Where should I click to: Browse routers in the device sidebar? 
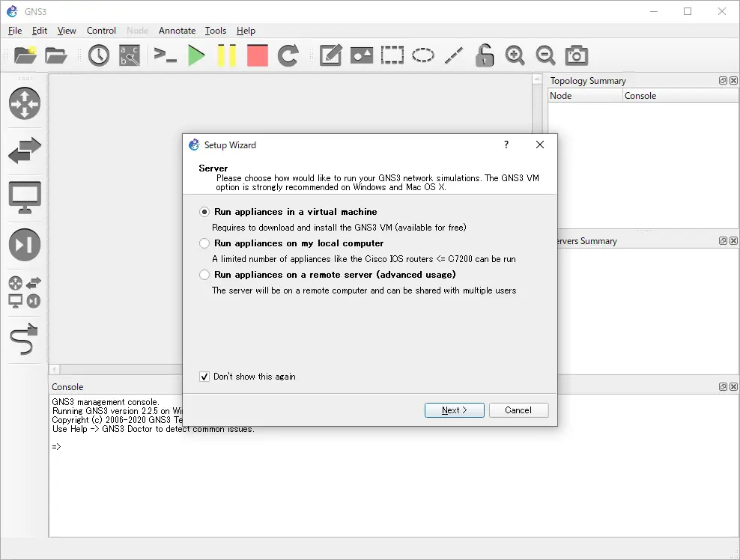[x=25, y=103]
